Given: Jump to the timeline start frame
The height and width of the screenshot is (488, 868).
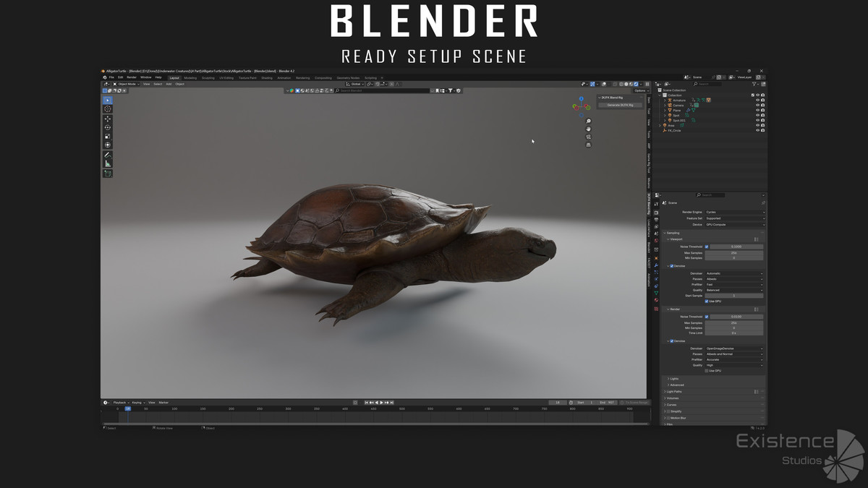Looking at the screenshot, I should tap(366, 403).
